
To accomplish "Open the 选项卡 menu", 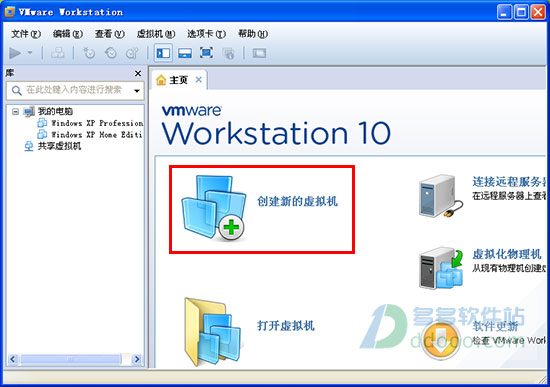I will coord(206,34).
